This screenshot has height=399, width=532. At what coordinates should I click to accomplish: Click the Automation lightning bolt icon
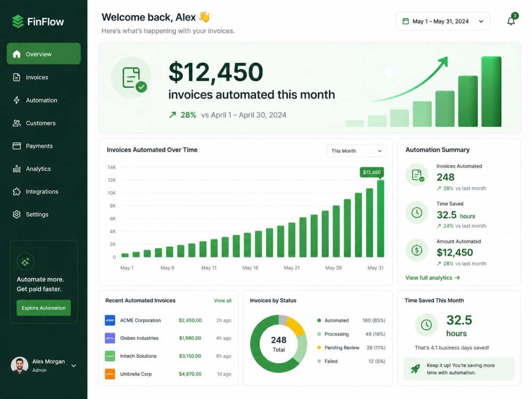[x=16, y=100]
